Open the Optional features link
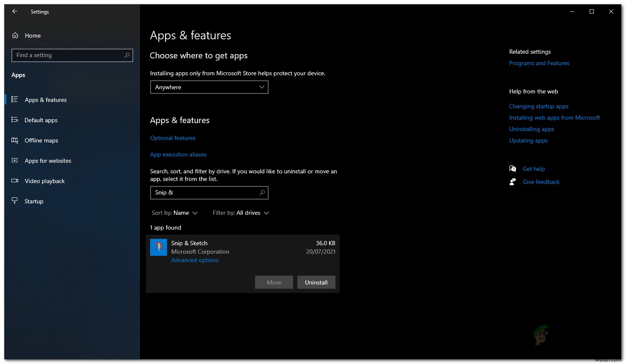This screenshot has width=626, height=364. [173, 138]
